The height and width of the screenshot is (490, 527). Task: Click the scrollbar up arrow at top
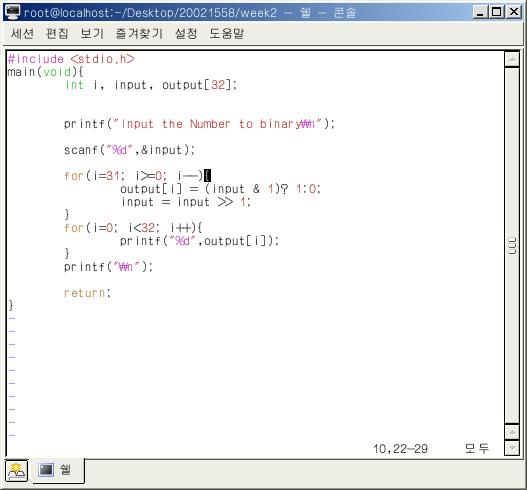click(512, 59)
